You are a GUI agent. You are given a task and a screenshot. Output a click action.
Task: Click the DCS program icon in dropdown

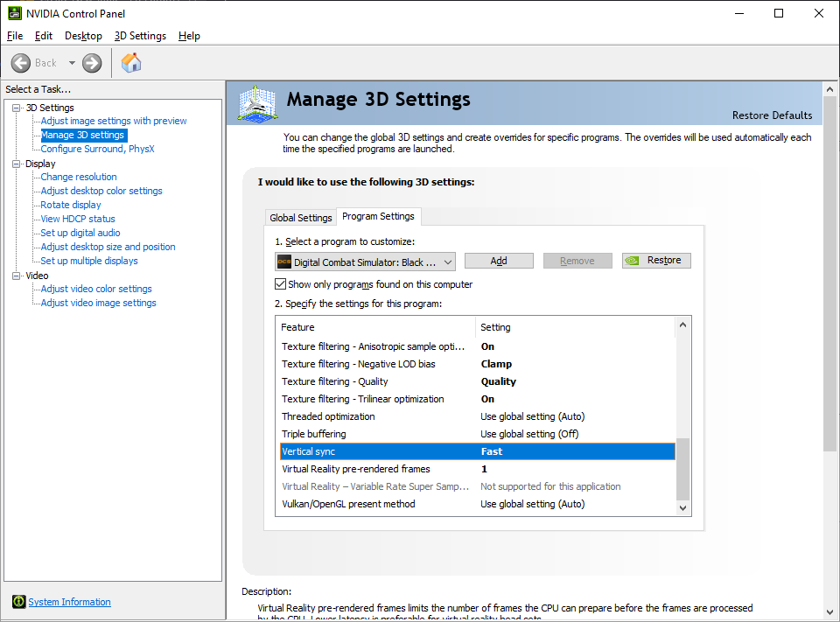tap(283, 262)
